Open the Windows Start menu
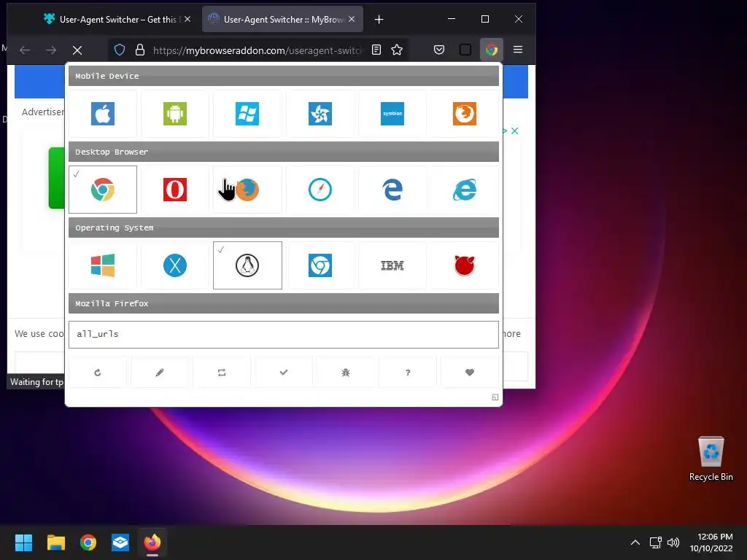 23,542
